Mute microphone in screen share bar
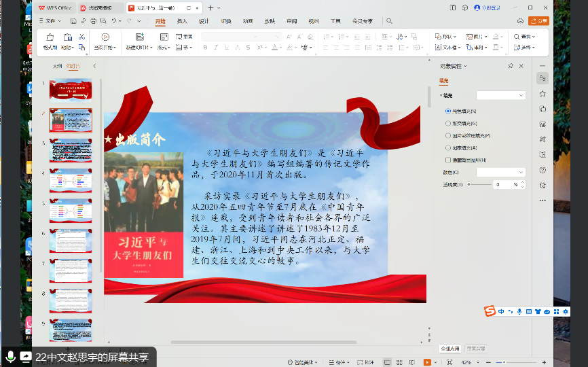 pos(10,356)
